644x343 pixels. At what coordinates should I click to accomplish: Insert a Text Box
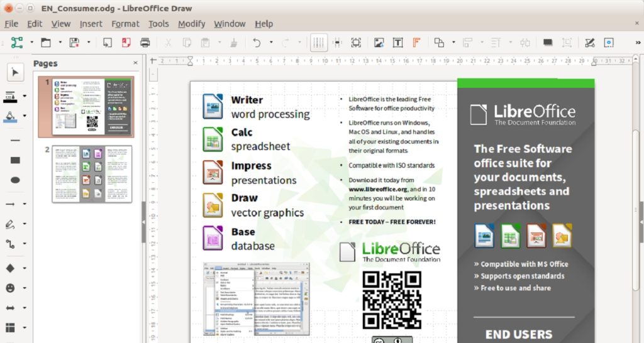click(x=397, y=43)
